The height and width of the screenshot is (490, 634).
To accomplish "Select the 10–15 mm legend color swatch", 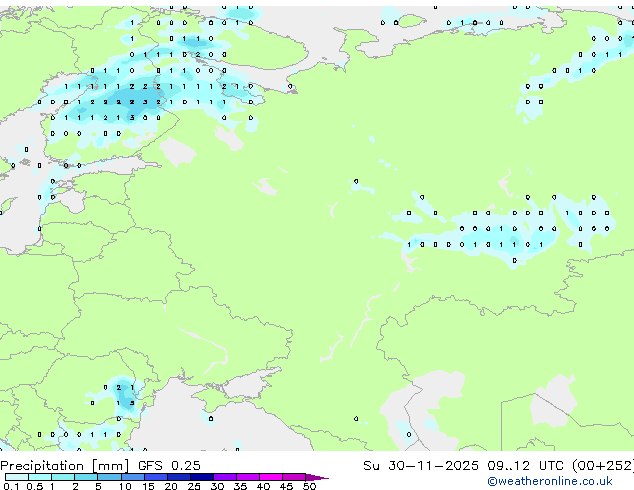I will pos(132,477).
